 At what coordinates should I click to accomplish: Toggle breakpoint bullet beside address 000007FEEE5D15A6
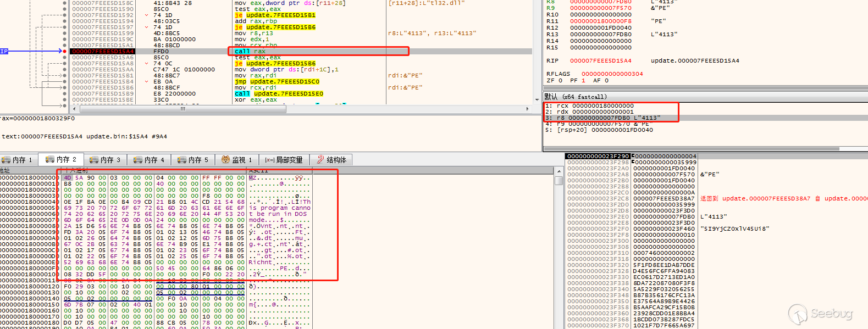click(65, 57)
